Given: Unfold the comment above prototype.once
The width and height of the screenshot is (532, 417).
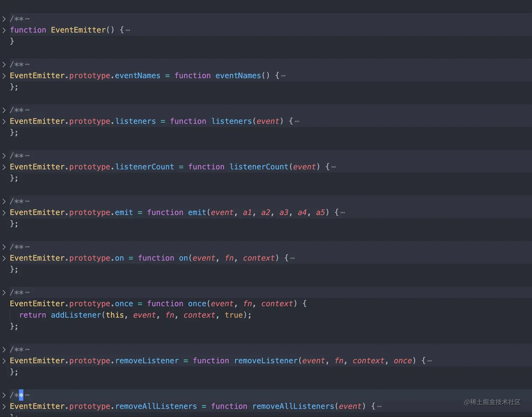Looking at the screenshot, I should 4,293.
